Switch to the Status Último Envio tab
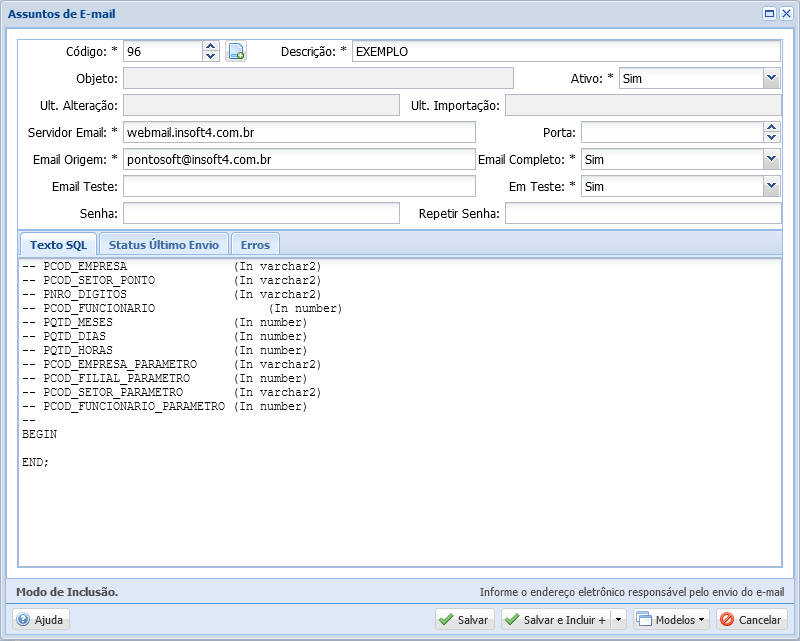The image size is (800, 641). click(164, 244)
